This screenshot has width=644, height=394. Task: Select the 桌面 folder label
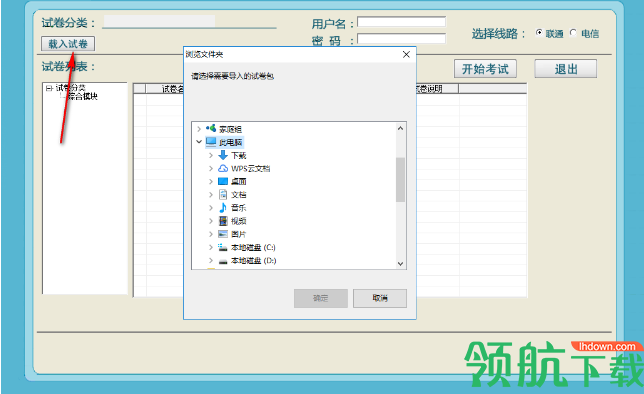tap(239, 182)
